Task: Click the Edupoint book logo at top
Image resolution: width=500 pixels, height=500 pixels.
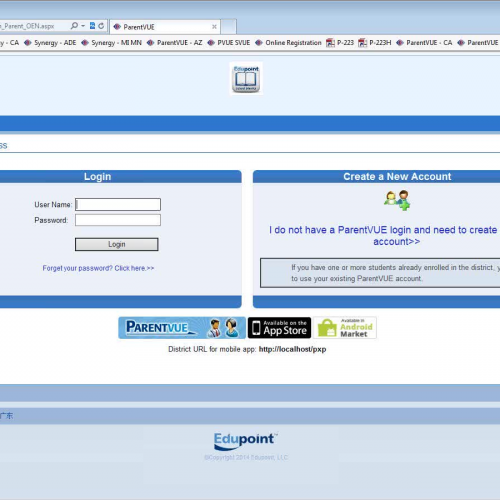Action: (246, 79)
